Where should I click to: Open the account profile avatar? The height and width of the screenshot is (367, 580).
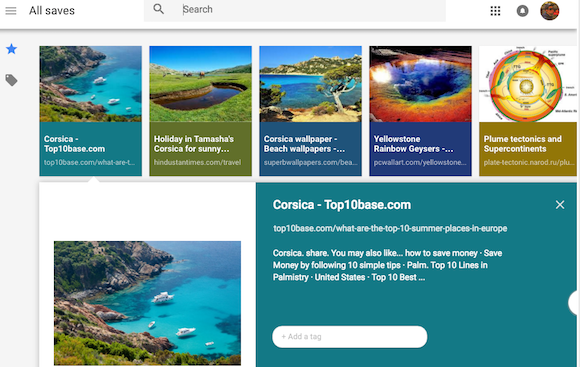(550, 10)
